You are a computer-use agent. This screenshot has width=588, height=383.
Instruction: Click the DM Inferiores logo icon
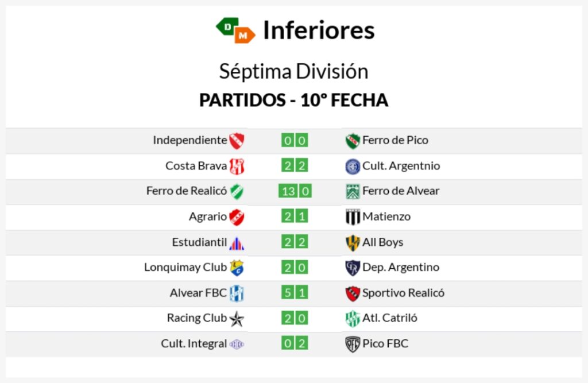235,30
